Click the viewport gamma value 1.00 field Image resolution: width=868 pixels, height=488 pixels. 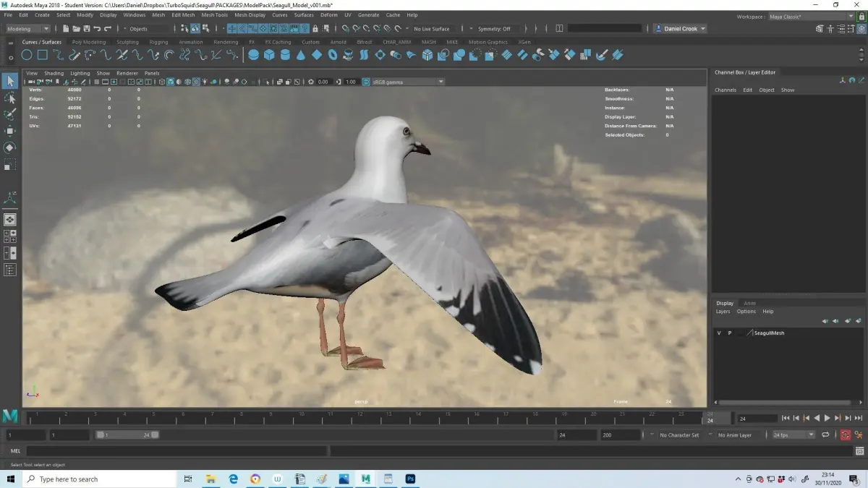350,82
